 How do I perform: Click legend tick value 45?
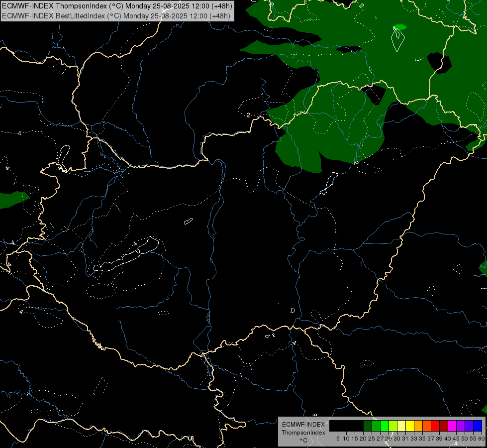pos(456,439)
